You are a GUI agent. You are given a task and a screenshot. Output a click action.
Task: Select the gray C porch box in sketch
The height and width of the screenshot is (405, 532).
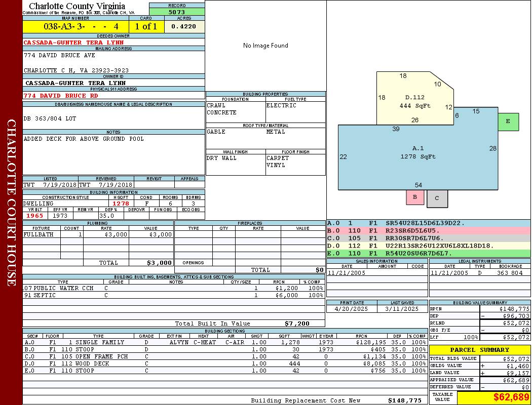437,198
